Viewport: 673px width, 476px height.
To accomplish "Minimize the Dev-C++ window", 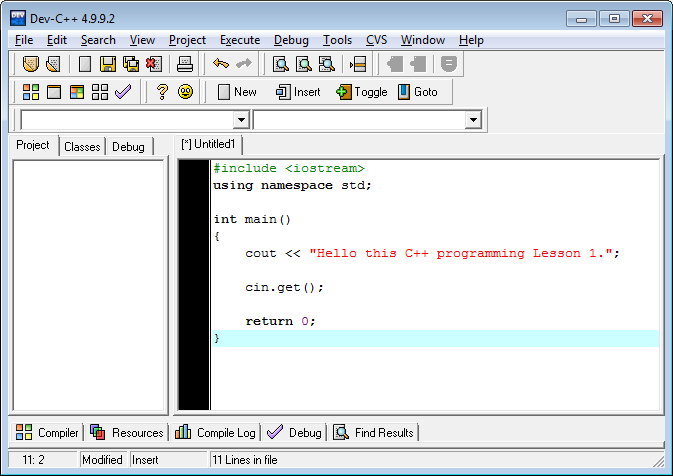I will 581,19.
